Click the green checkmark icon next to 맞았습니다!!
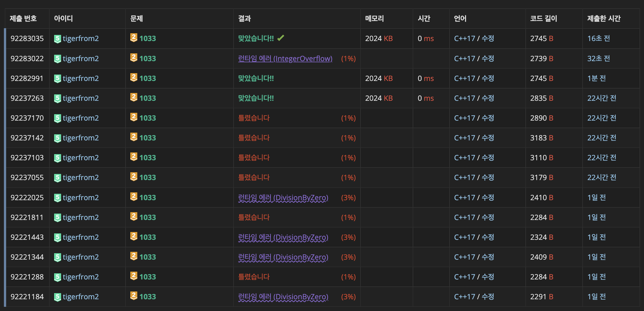 pyautogui.click(x=281, y=38)
